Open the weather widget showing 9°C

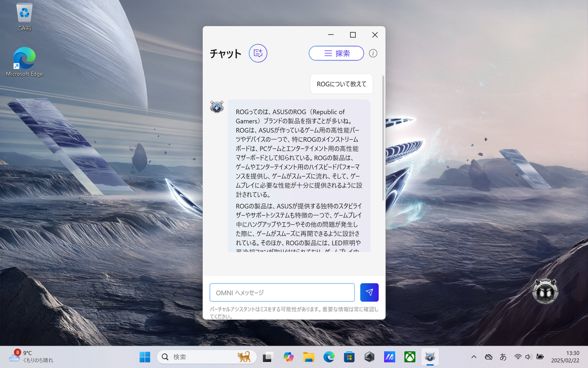point(31,356)
